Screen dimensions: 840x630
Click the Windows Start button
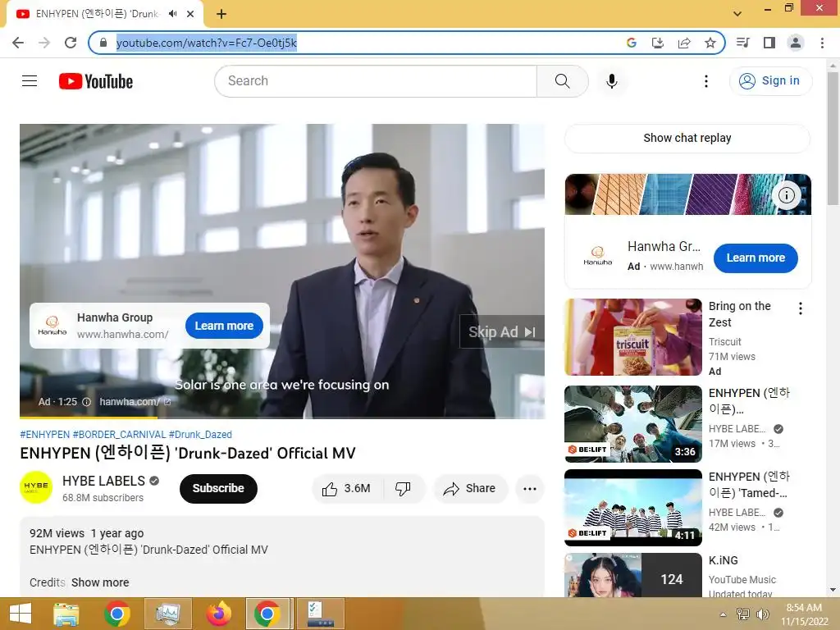(21, 614)
